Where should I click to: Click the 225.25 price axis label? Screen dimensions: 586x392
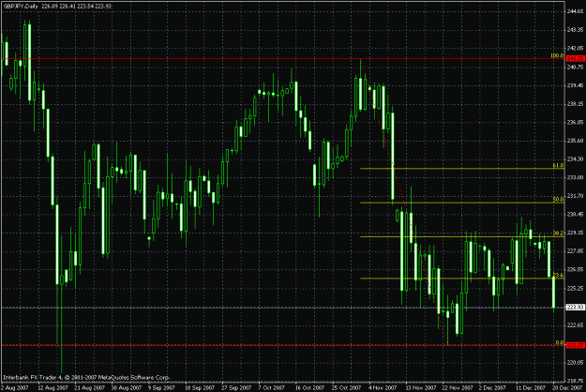[x=575, y=288]
